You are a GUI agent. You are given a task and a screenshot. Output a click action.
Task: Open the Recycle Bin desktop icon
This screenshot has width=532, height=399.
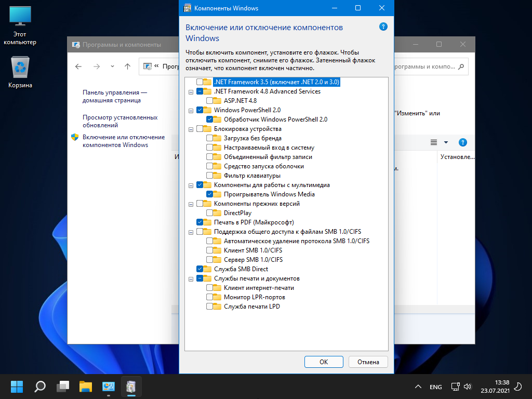pyautogui.click(x=20, y=68)
